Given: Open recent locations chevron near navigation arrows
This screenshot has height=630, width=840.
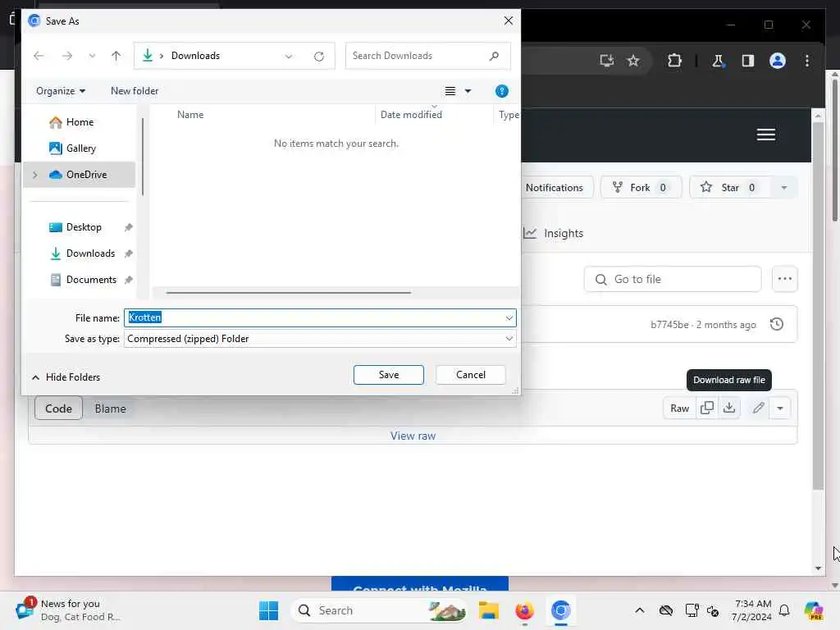Looking at the screenshot, I should tap(92, 56).
